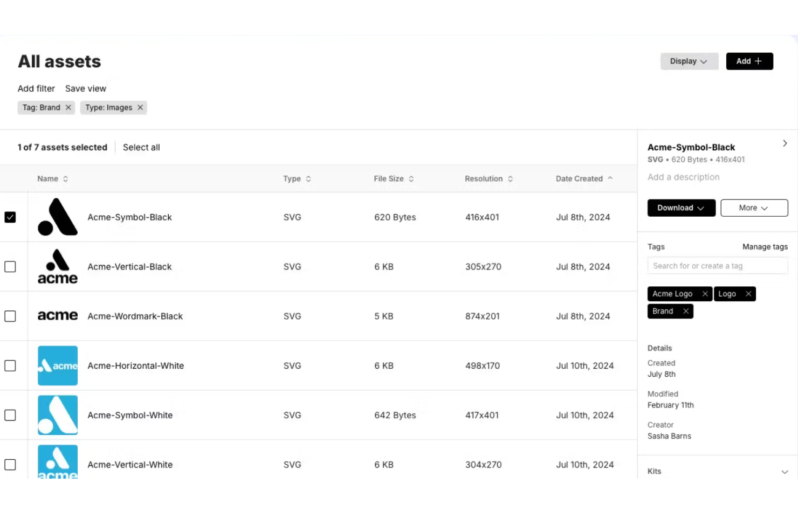
Task: Click the Select all link
Action: point(141,147)
